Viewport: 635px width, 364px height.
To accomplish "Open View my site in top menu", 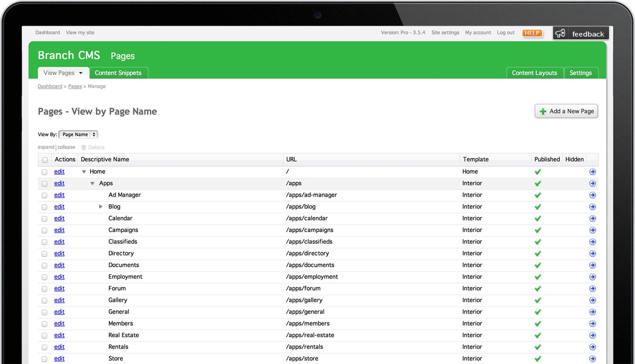I will tap(80, 33).
